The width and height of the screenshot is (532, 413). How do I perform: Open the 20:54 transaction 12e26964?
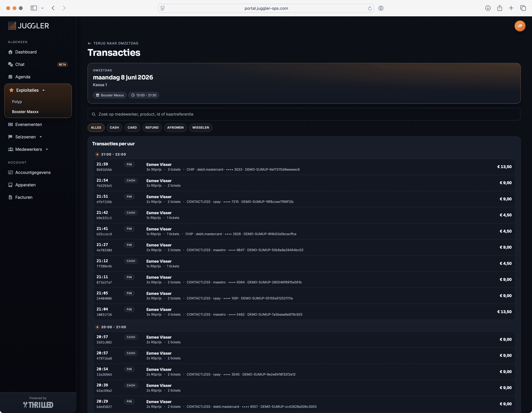pos(304,372)
